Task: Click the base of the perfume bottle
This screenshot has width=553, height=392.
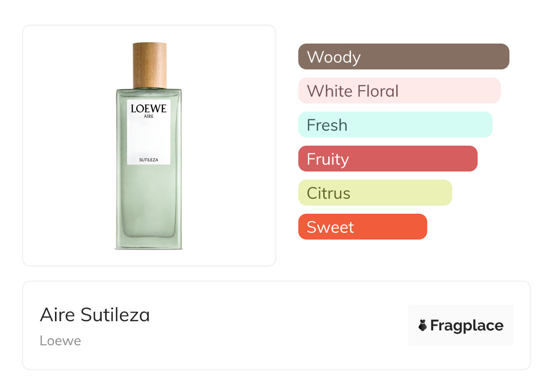Action: 148,245
